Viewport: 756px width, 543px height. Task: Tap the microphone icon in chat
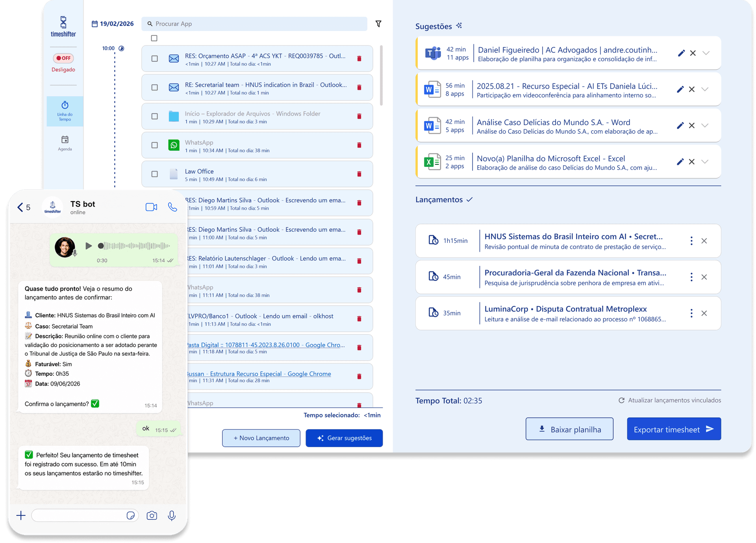[172, 515]
